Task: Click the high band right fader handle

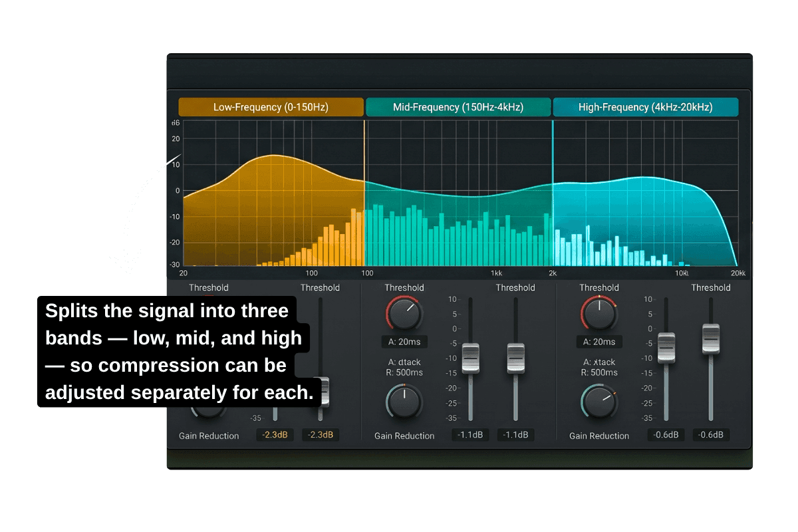Action: point(711,339)
